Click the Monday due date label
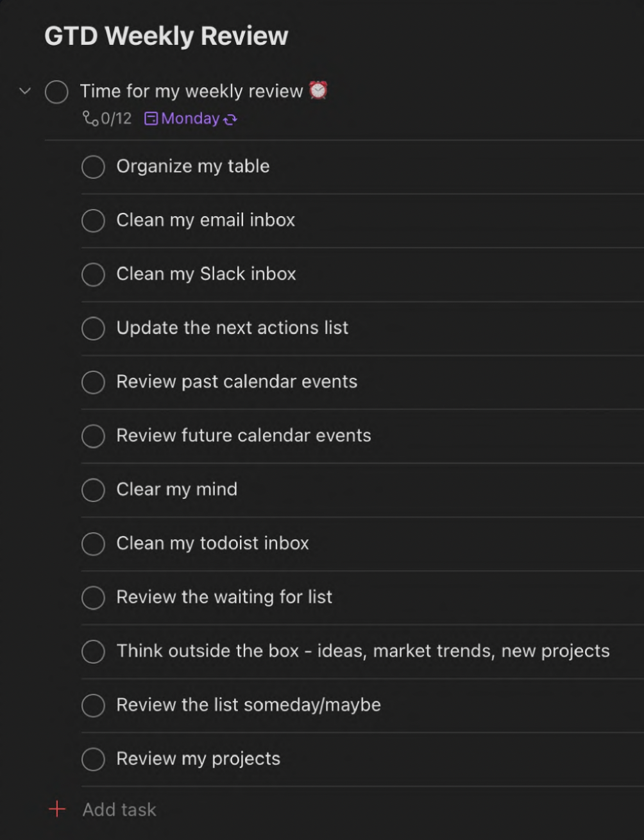The image size is (644, 840). [191, 119]
